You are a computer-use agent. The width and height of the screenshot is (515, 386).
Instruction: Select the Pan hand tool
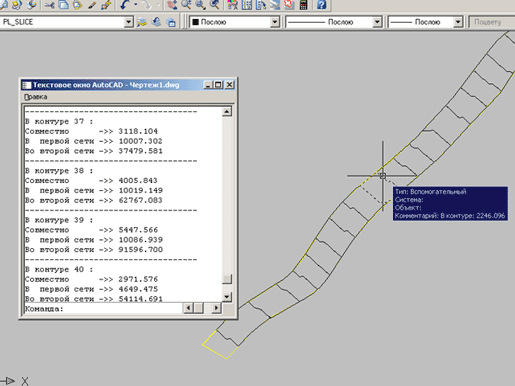click(x=172, y=5)
